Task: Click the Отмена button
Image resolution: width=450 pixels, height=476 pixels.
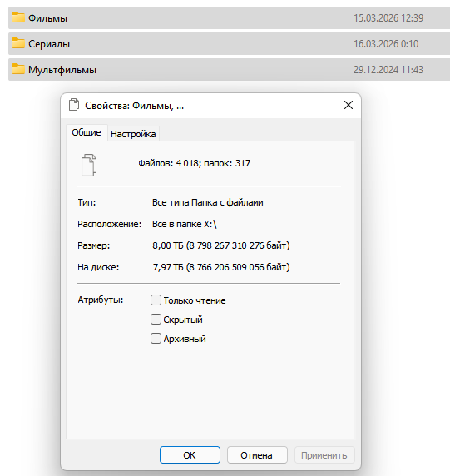Action: [x=257, y=454]
